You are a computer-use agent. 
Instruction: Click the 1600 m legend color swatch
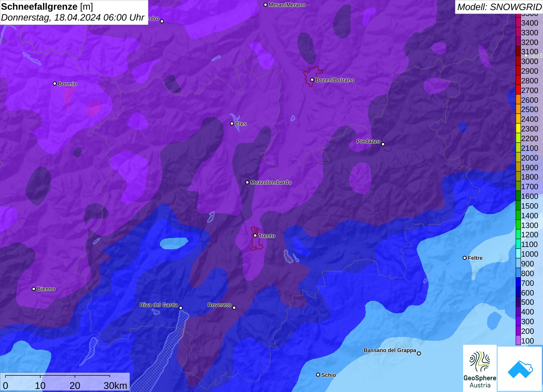[x=518, y=196]
